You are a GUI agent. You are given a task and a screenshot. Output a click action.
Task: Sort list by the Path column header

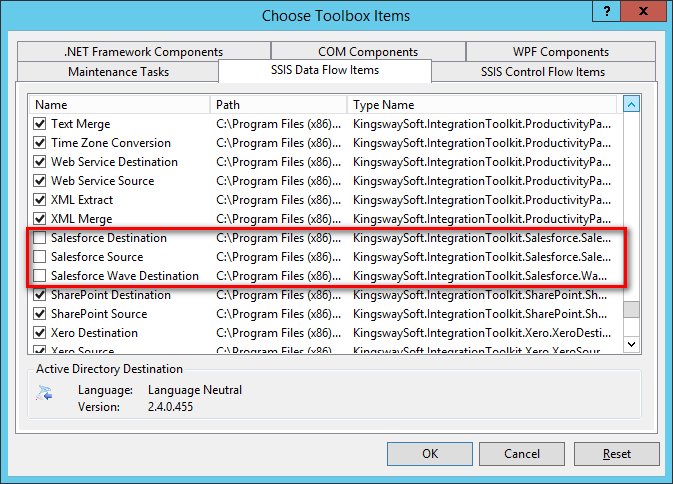(279, 105)
